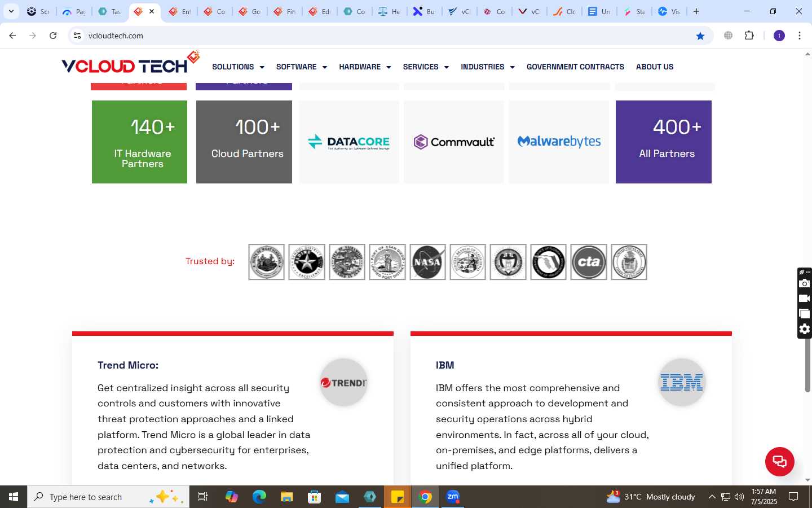Click the 100+ Cloud Partners tile
This screenshot has width=812, height=508.
pyautogui.click(x=244, y=142)
